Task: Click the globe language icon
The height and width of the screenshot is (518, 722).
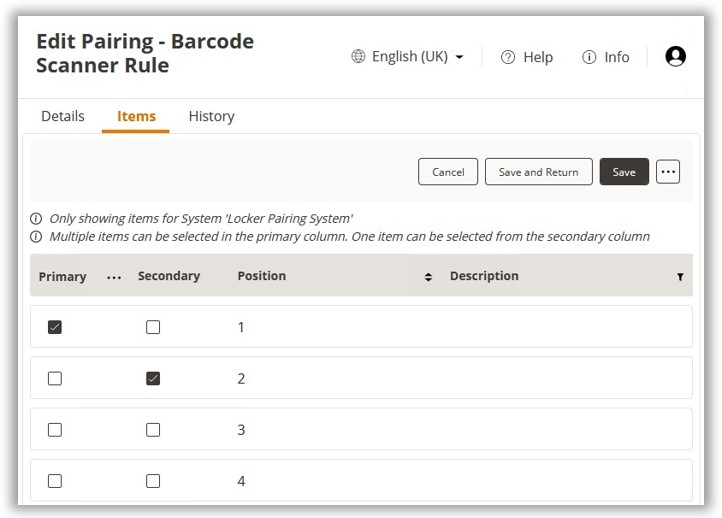Action: 358,57
